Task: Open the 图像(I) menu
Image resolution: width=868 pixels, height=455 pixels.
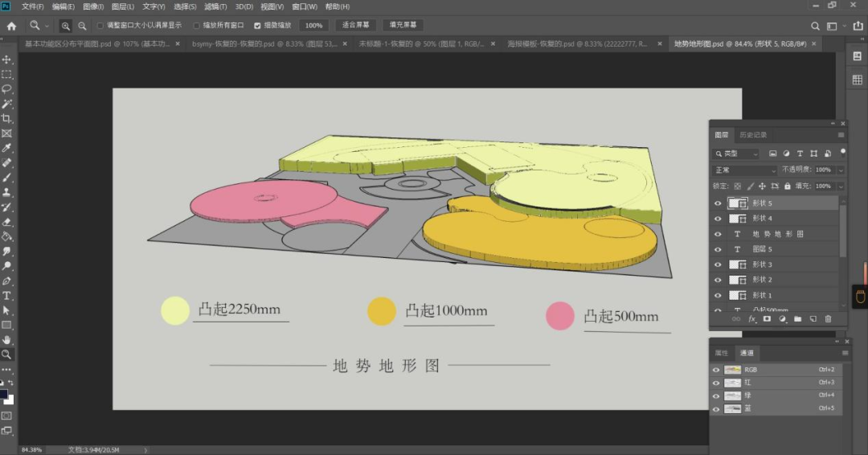Action: point(93,6)
